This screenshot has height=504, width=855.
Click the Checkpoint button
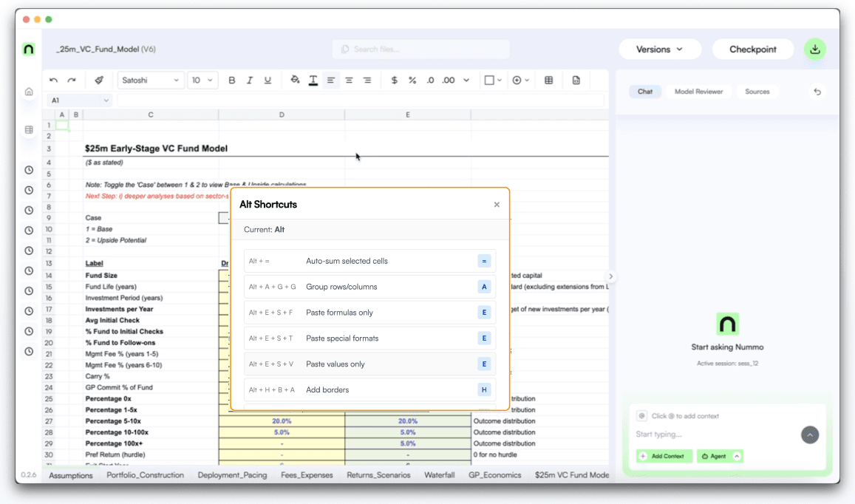(752, 50)
